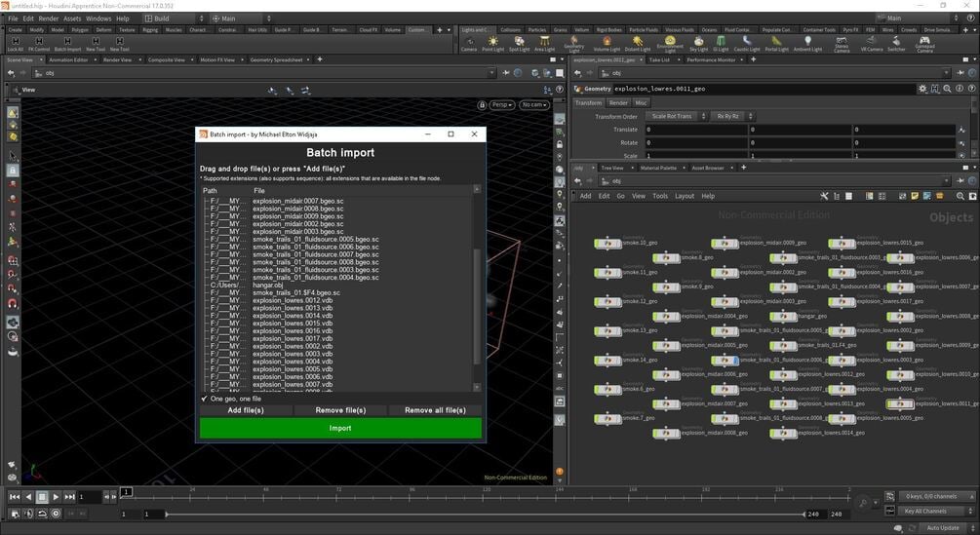Viewport: 980px width, 535px height.
Task: Switch to the Geometry Spreadsheet tab
Action: pyautogui.click(x=276, y=59)
